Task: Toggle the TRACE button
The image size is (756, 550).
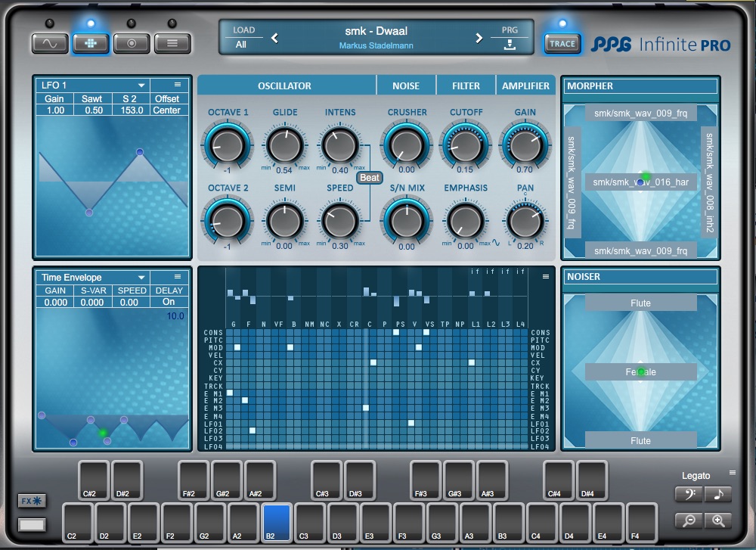Action: tap(562, 43)
